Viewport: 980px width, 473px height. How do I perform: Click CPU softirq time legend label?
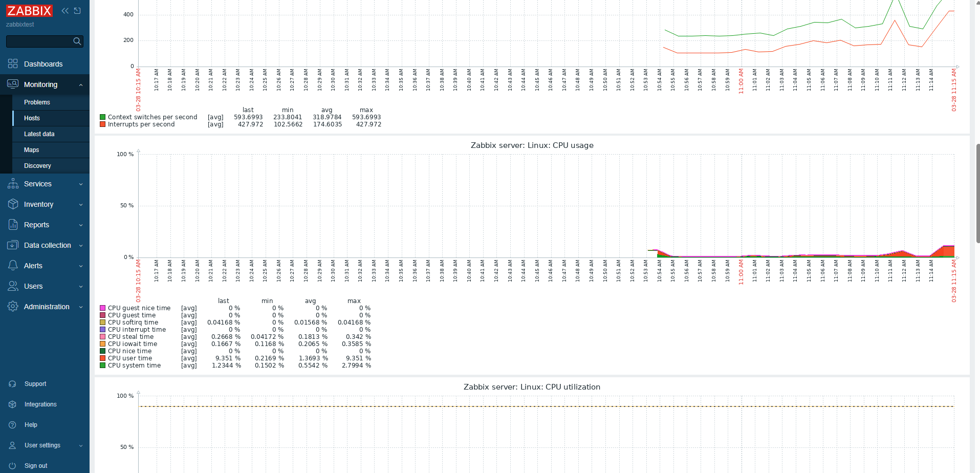133,322
